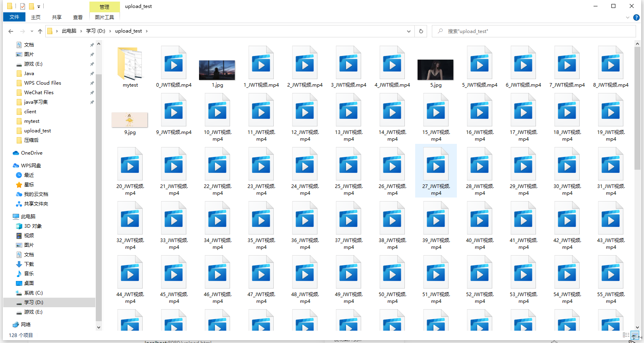Select the 55_JWT视频.mp4 file icon

(611, 272)
